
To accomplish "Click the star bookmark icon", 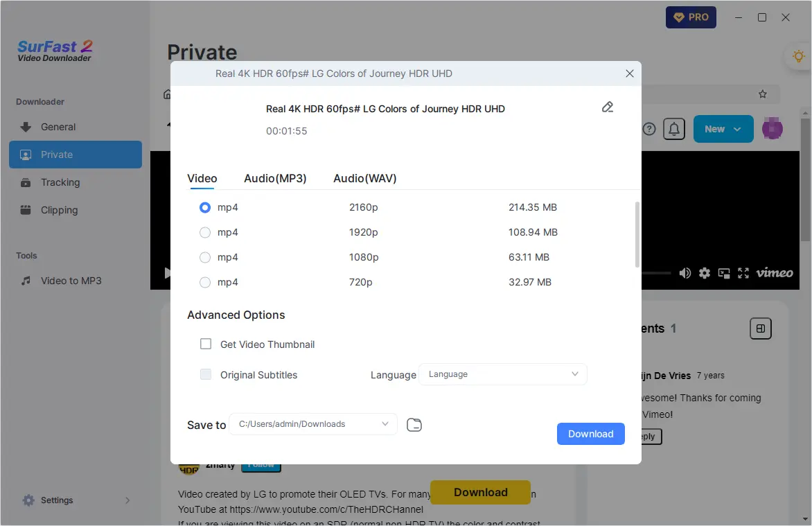I will click(762, 94).
